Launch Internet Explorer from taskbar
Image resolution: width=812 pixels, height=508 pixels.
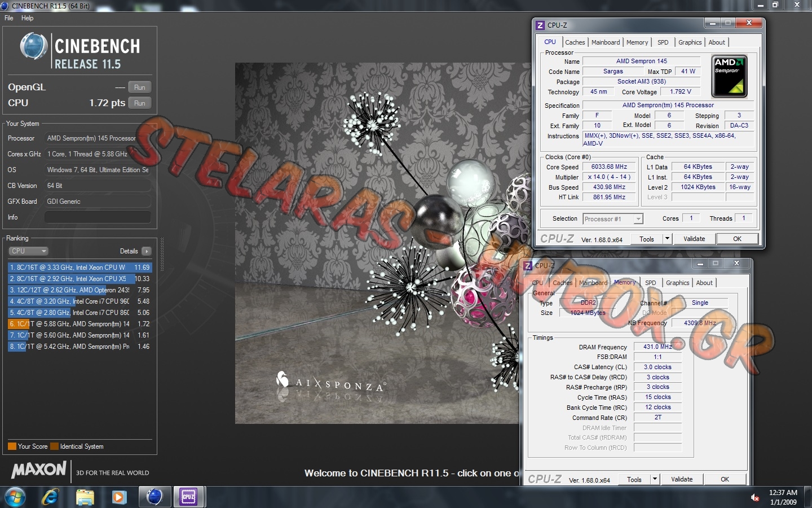[x=51, y=497]
